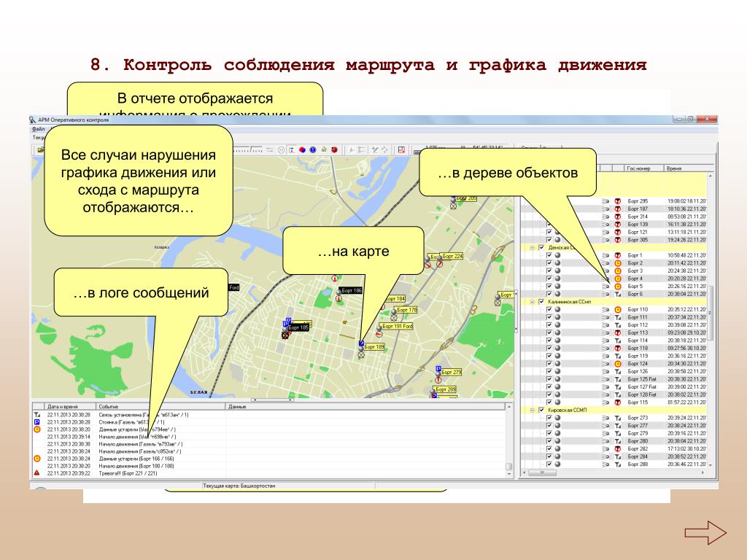Select the Борт 125 Fiat row

click(614, 379)
